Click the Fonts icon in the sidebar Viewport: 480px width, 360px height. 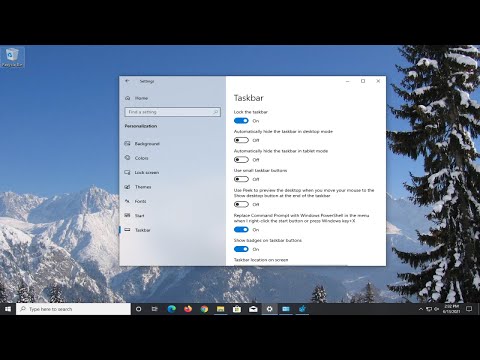(x=127, y=201)
